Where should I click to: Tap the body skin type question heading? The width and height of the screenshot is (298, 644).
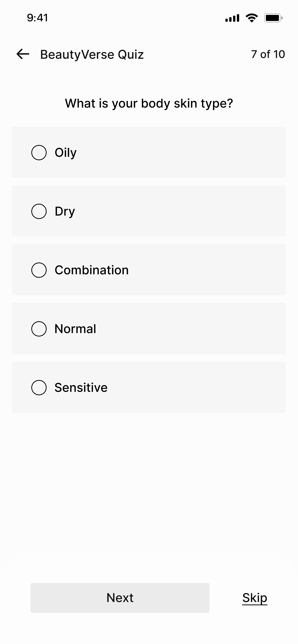[149, 104]
